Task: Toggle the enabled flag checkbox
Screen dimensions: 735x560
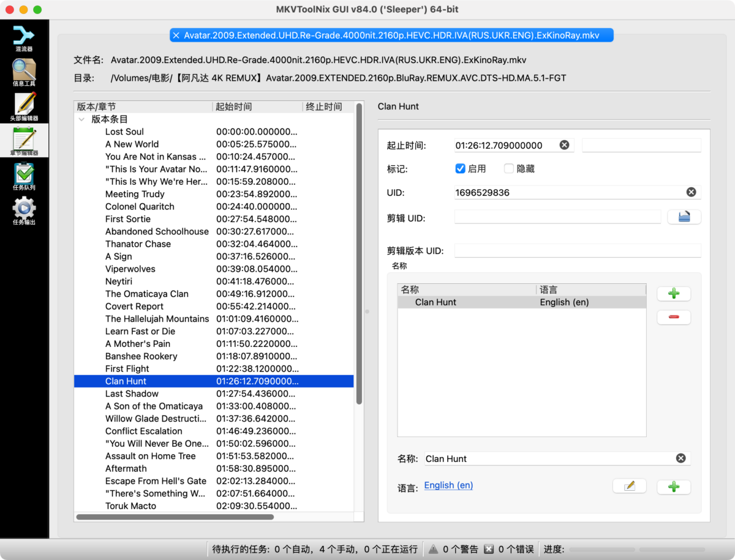Action: pos(461,168)
